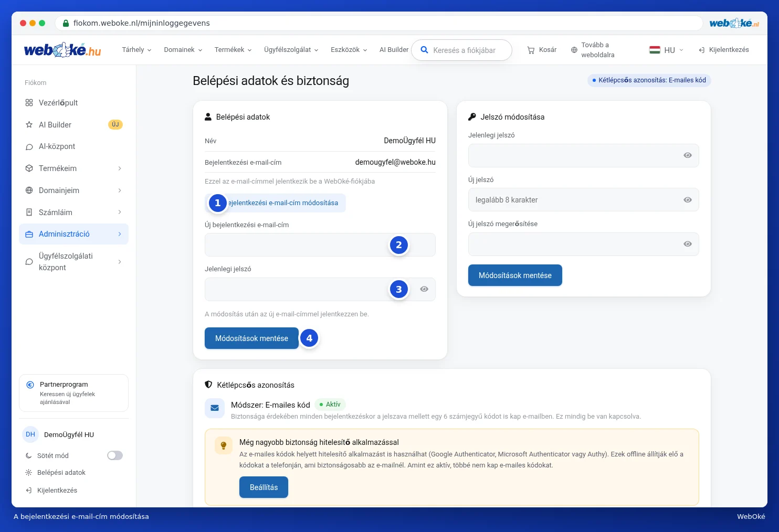Open the Tárhely dropdown menu

tap(136, 50)
